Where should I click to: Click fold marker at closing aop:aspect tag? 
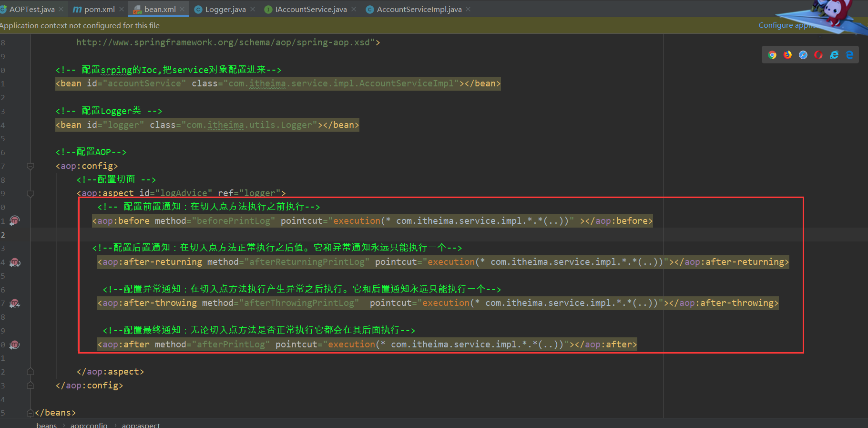[31, 371]
